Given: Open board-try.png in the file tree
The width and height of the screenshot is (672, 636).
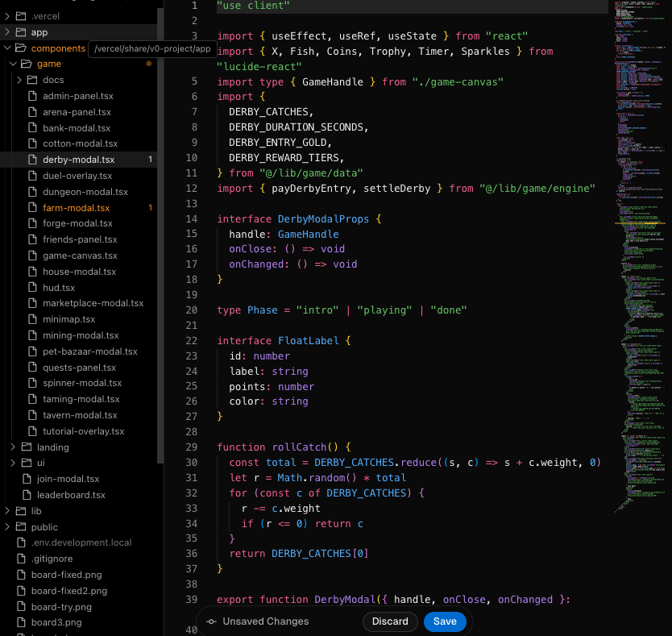Looking at the screenshot, I should [x=61, y=607].
